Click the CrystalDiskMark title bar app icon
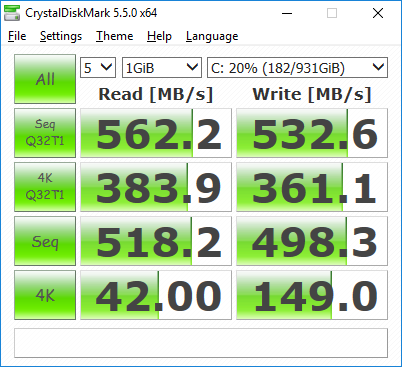This screenshot has height=367, width=402. pyautogui.click(x=12, y=13)
